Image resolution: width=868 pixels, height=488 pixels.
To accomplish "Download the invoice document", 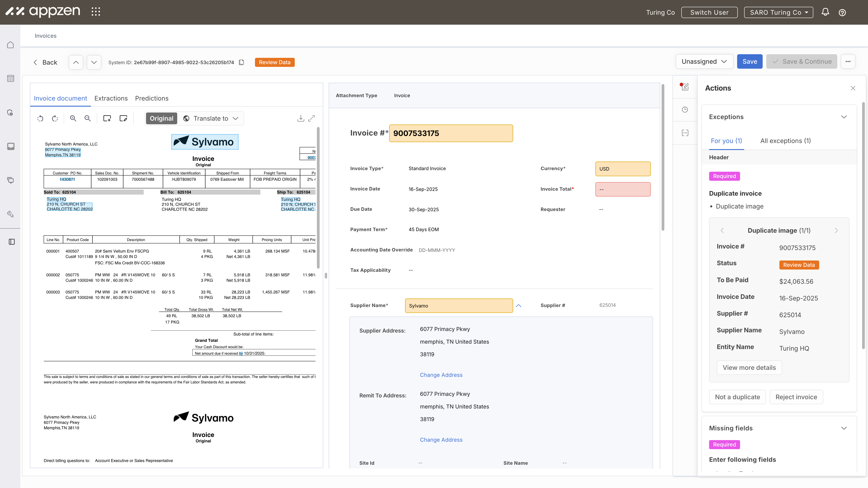I will (x=301, y=118).
